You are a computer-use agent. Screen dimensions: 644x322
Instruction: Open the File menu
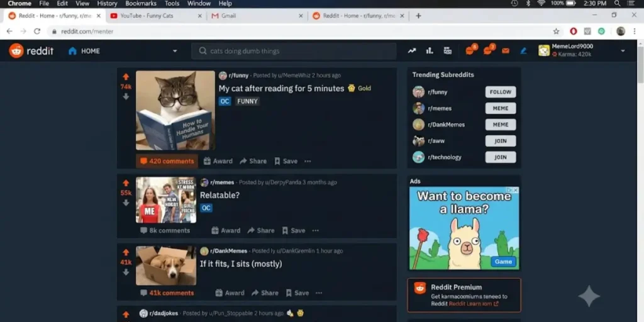click(44, 3)
